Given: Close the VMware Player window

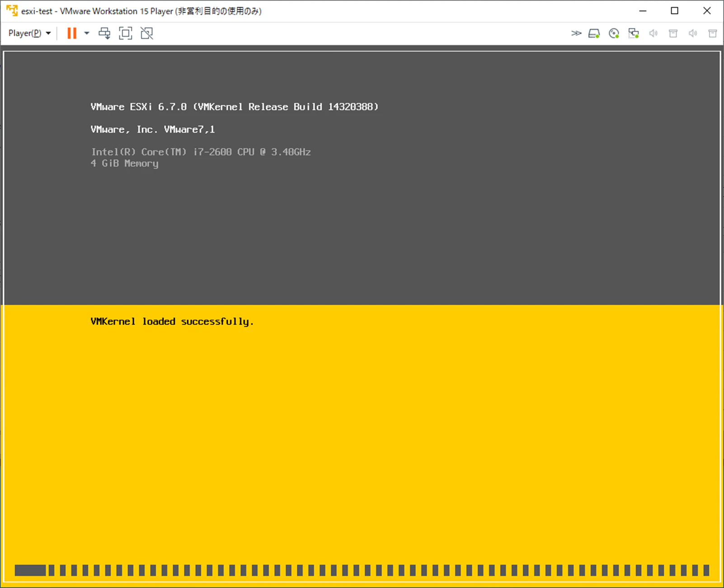Looking at the screenshot, I should 707,11.
